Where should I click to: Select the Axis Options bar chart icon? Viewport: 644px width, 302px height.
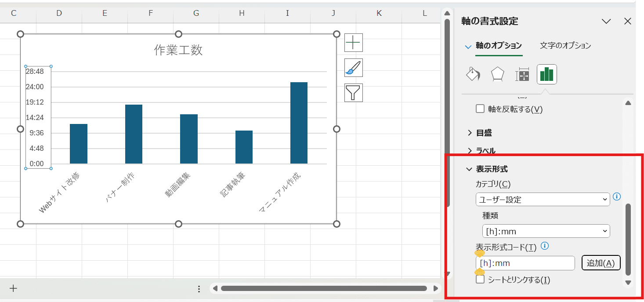tap(547, 74)
